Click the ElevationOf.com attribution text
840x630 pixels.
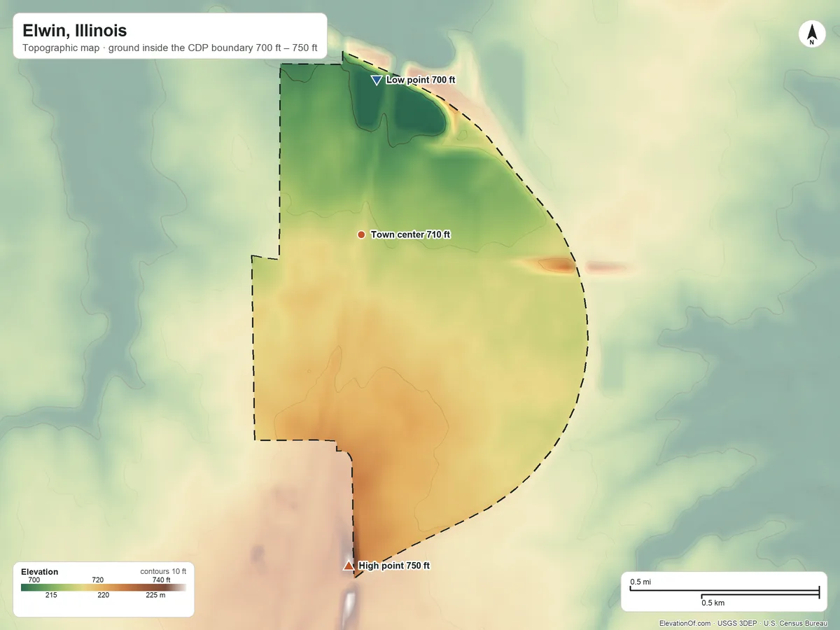(x=685, y=623)
